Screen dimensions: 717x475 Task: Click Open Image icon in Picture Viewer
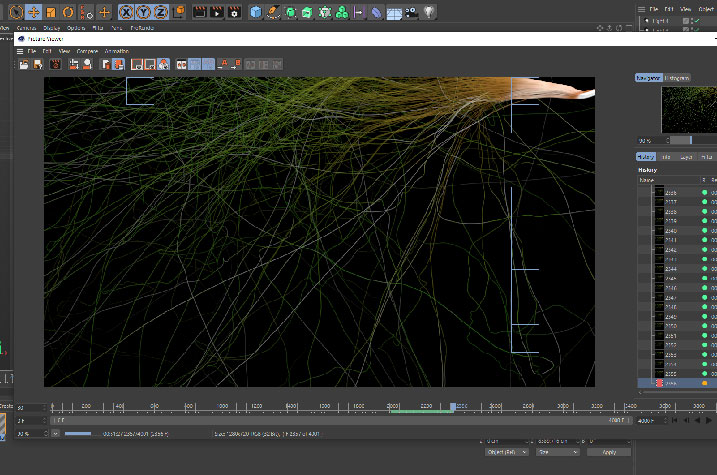pos(24,64)
